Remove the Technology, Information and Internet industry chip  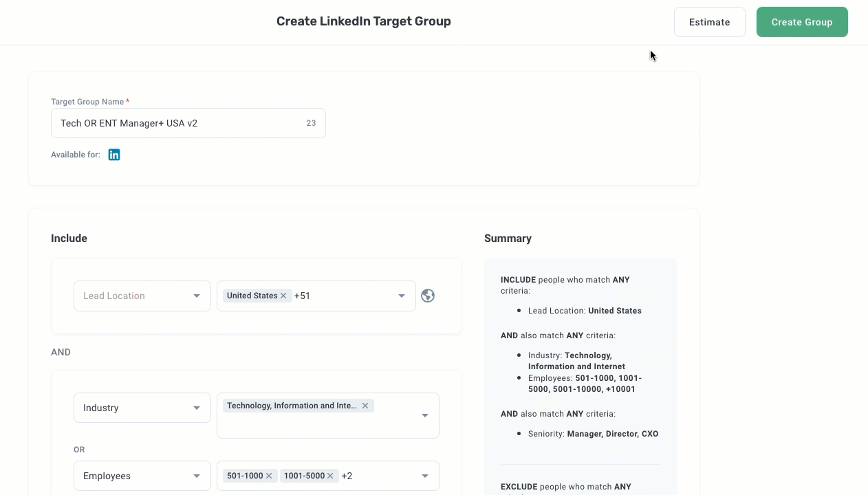coord(365,406)
